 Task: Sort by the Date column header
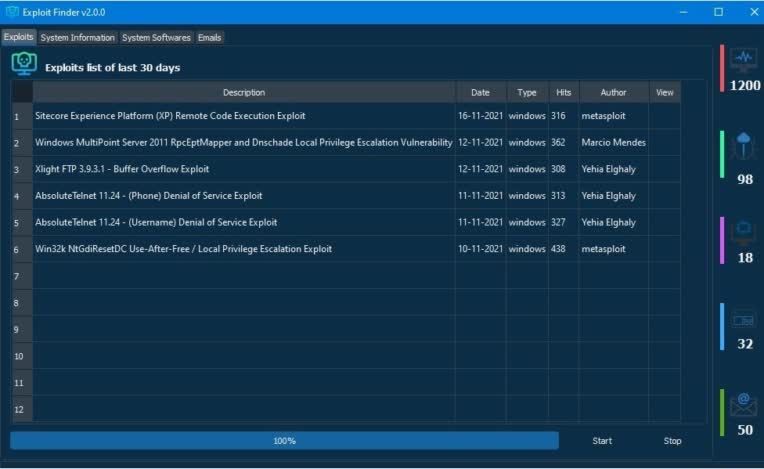(x=480, y=93)
